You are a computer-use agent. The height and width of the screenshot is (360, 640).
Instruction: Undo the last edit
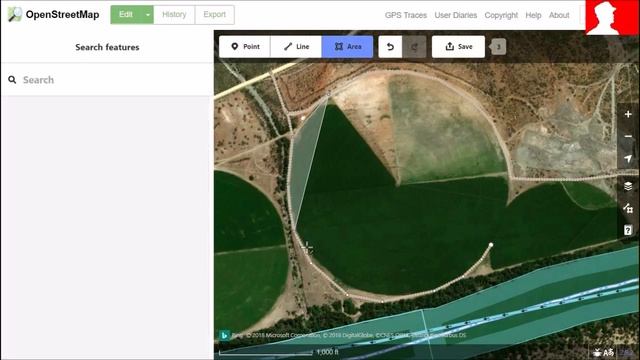390,47
